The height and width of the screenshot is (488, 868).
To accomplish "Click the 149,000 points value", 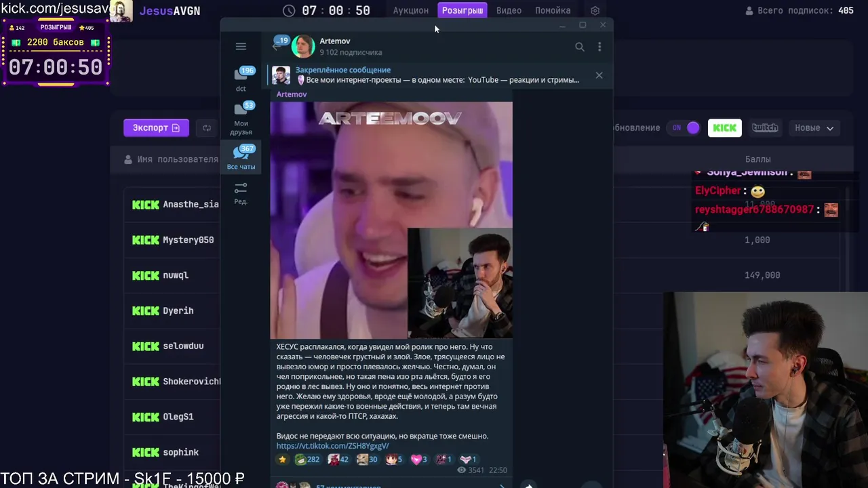I will coord(762,275).
